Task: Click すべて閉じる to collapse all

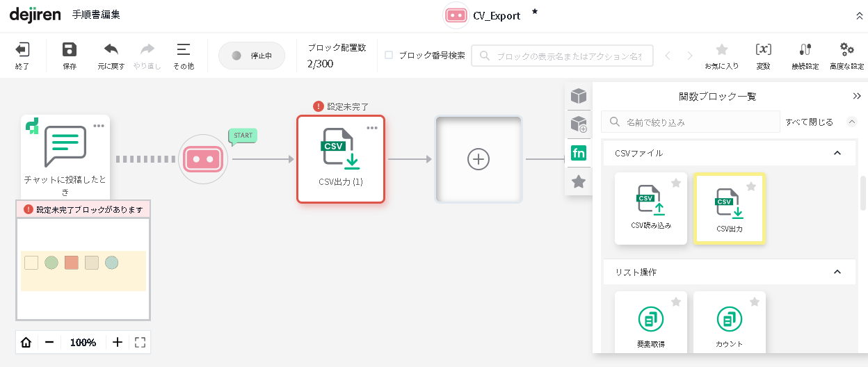Action: click(x=809, y=122)
